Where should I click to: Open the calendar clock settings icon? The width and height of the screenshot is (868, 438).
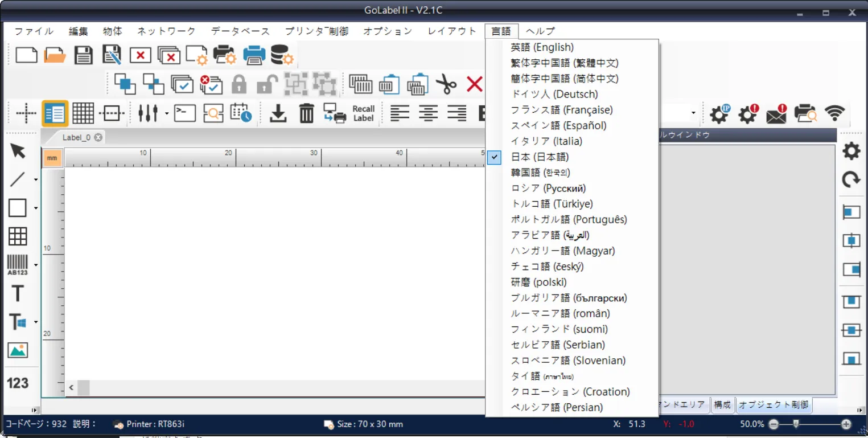241,113
